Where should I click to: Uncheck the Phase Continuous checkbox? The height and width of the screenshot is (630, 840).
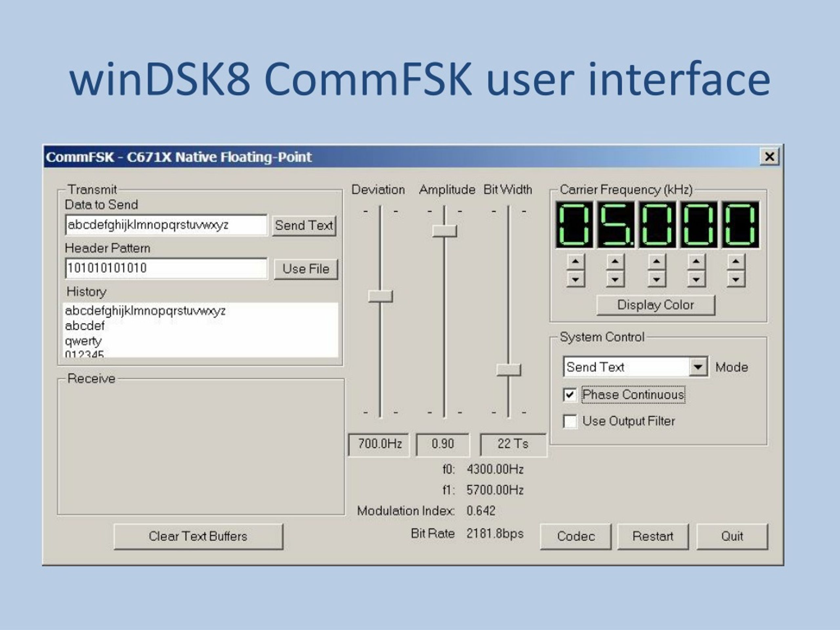pos(570,395)
